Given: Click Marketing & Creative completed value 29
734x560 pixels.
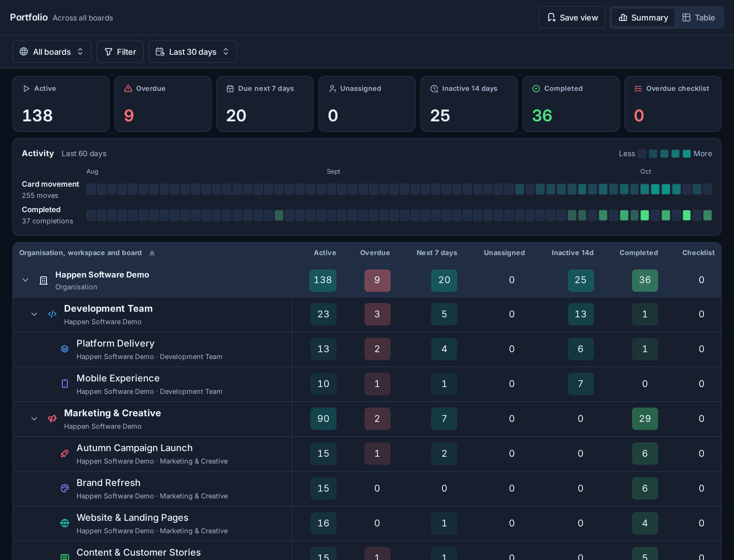Looking at the screenshot, I should point(645,419).
